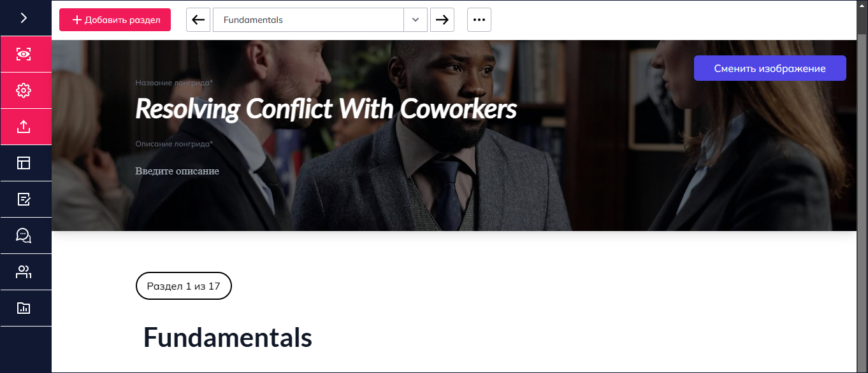Open the three-dots more options menu
This screenshot has height=373, width=868.
pyautogui.click(x=479, y=20)
